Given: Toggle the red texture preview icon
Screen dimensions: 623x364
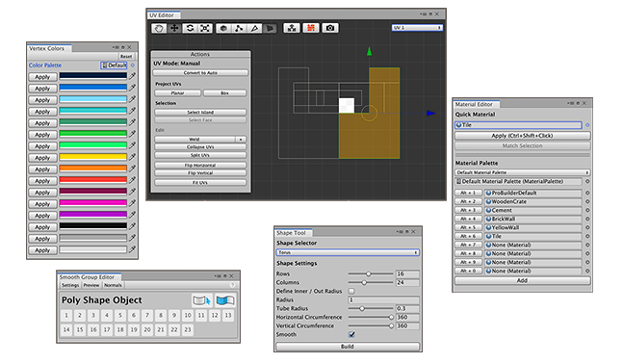Looking at the screenshot, I should click(x=311, y=28).
